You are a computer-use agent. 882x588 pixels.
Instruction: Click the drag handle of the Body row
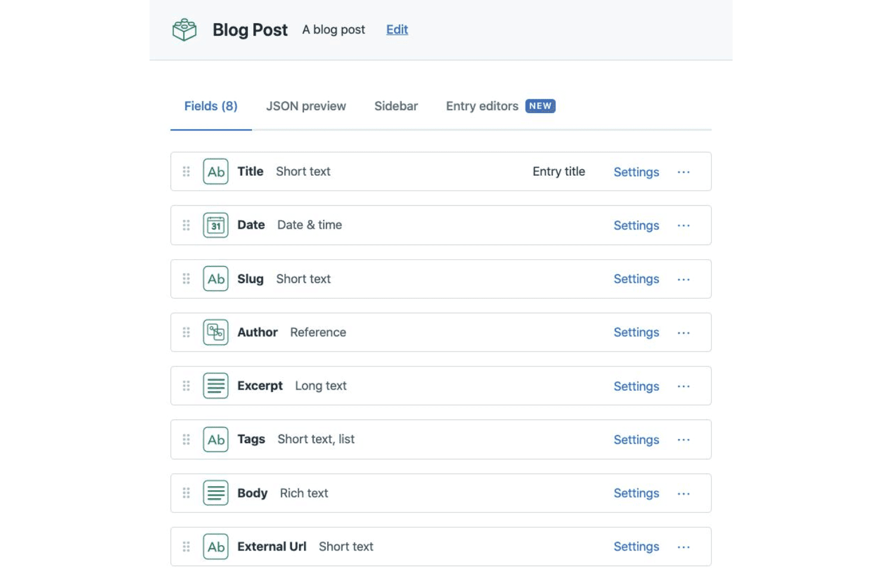click(187, 493)
